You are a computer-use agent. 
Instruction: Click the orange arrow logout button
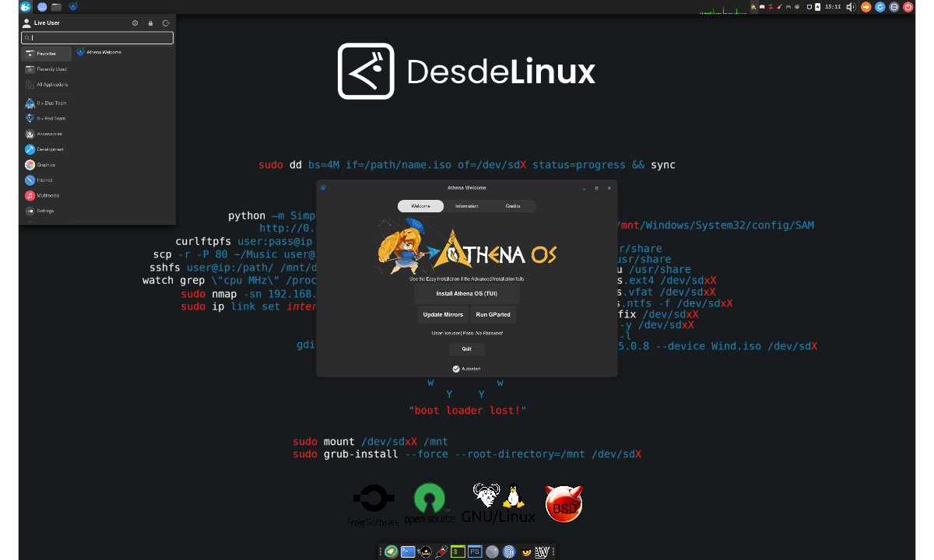tap(866, 7)
